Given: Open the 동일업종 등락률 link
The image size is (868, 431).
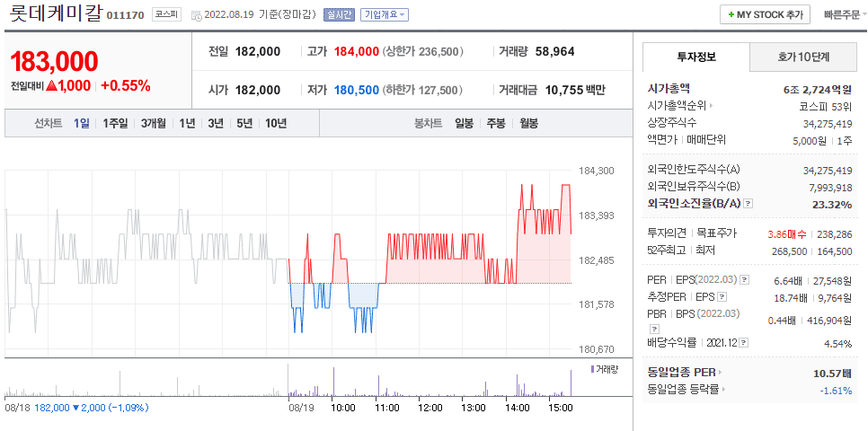Looking at the screenshot, I should click(x=683, y=390).
